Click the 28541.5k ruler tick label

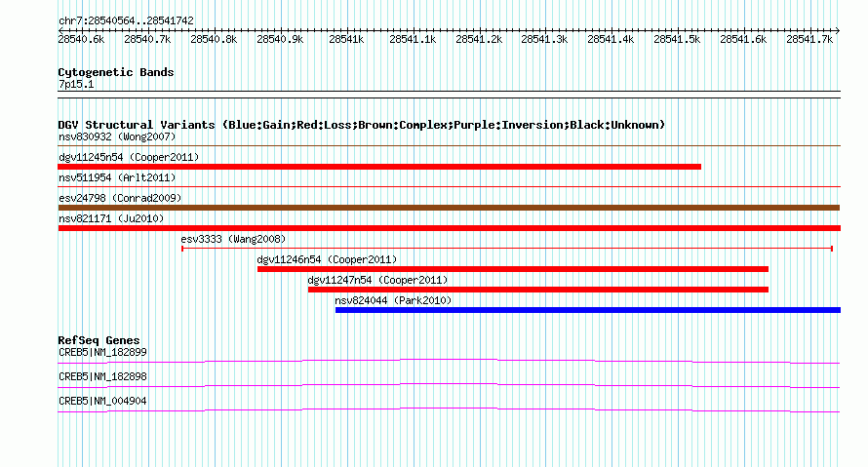[677, 39]
